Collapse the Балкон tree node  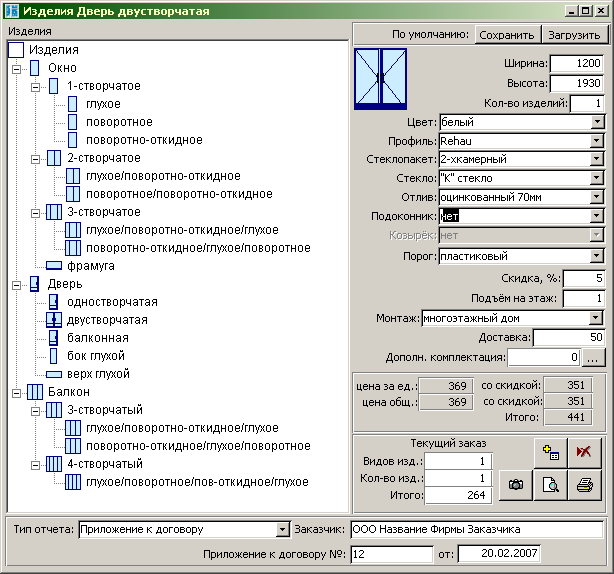16,393
